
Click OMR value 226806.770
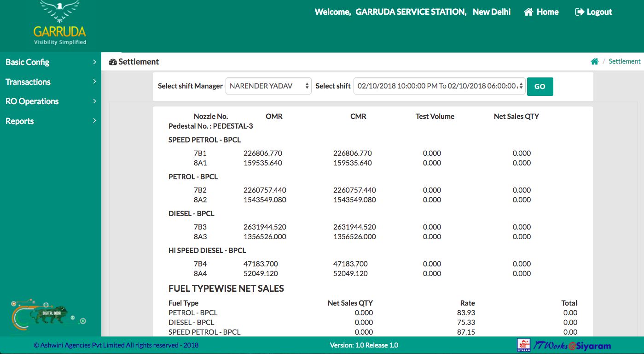coord(263,153)
